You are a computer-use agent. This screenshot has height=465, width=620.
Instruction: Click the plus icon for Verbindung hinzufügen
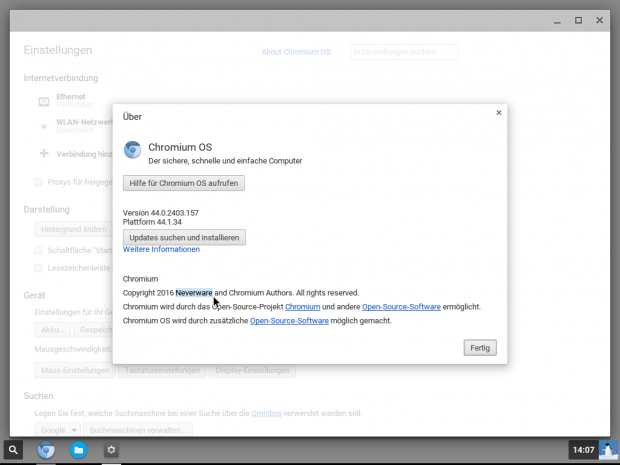coord(44,153)
